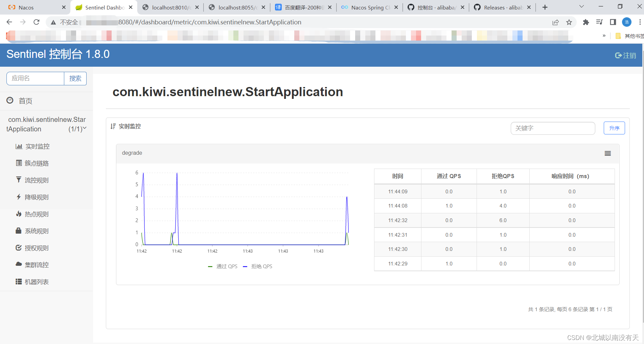The image size is (644, 344).
Task: Open the browser profile avatar
Action: [x=627, y=22]
